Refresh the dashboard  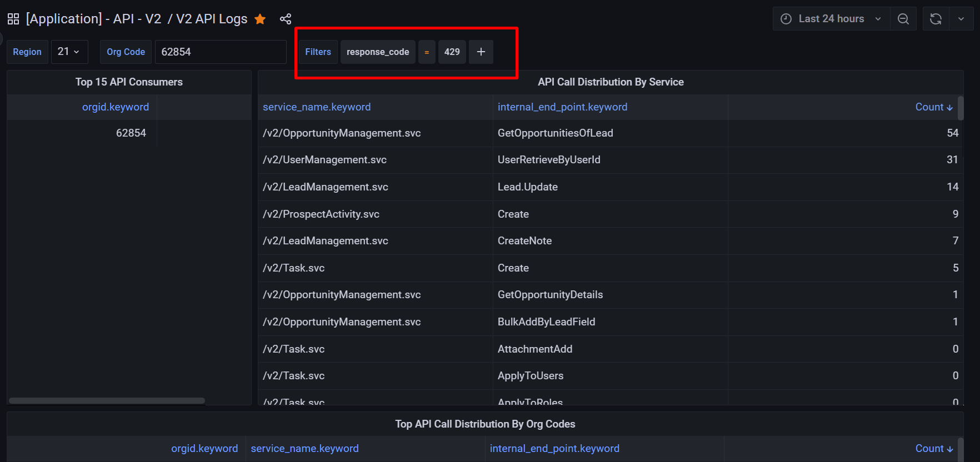click(x=936, y=19)
